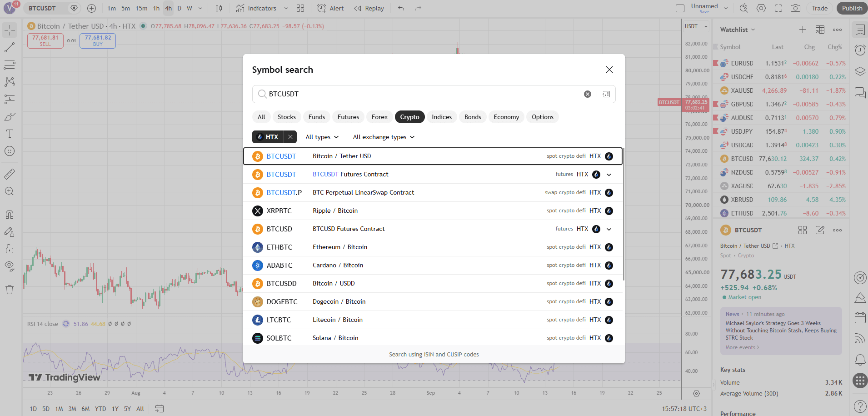Open the help center question icon
Screen dimensions: 868x416
[x=860, y=406]
